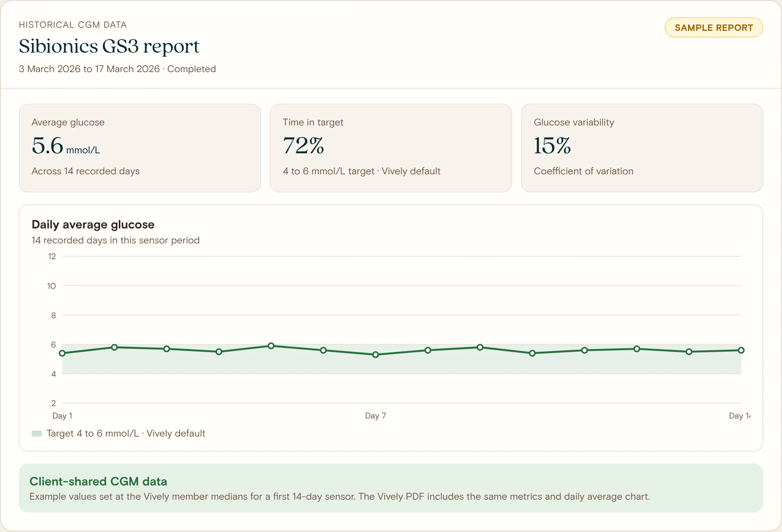The image size is (782, 532).
Task: Click the Day 7 data point on chart
Action: pyautogui.click(x=376, y=355)
